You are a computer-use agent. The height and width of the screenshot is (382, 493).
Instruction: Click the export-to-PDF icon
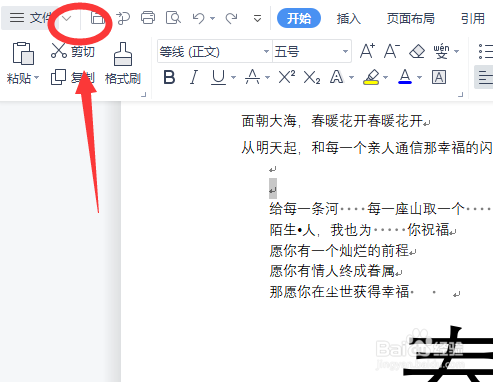123,18
